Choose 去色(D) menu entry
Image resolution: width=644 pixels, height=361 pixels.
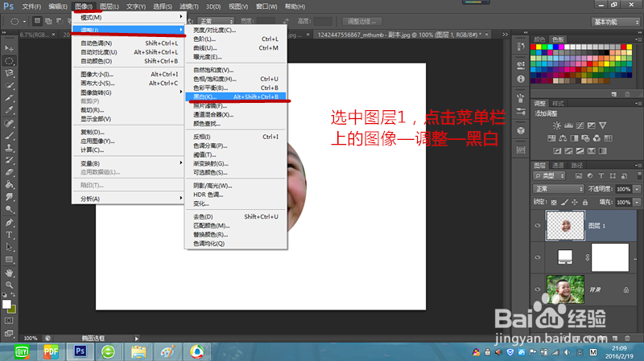[x=236, y=216]
